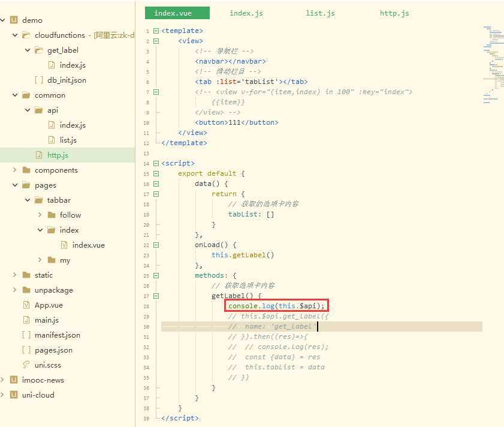The width and height of the screenshot is (504, 427).
Task: Fold the return block at line 17
Action: pyautogui.click(x=156, y=194)
